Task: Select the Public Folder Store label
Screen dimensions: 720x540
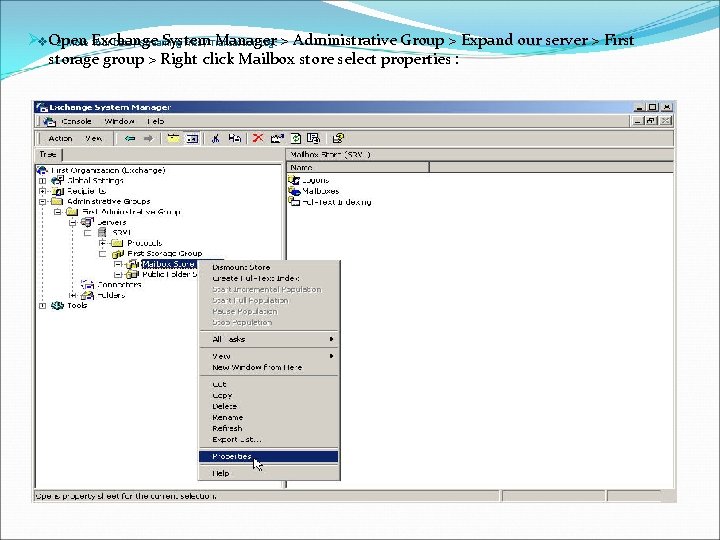Action: point(169,275)
